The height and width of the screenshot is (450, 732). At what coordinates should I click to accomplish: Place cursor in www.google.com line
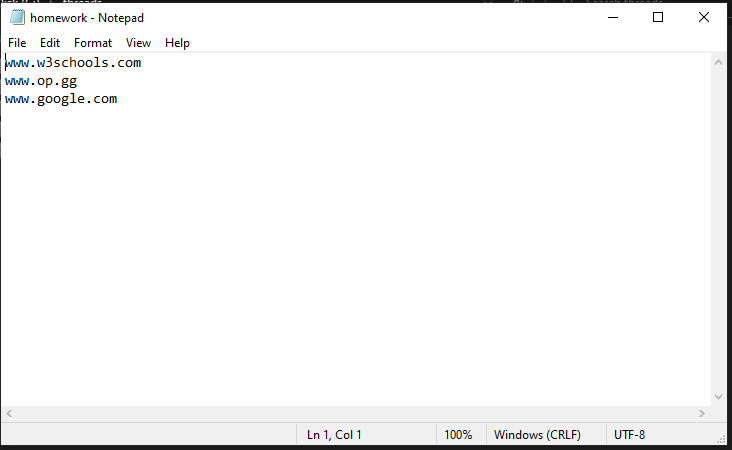[x=61, y=99]
